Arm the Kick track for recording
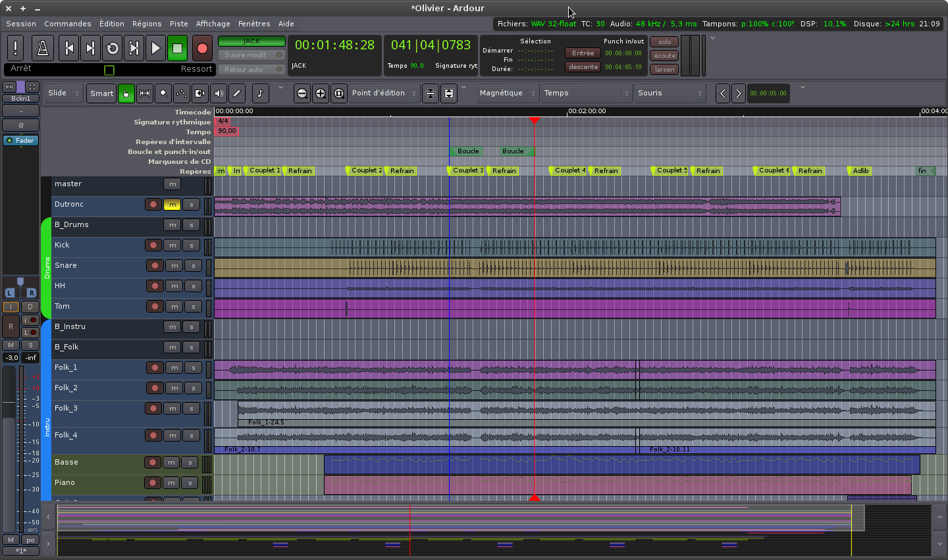948x560 pixels. tap(153, 245)
